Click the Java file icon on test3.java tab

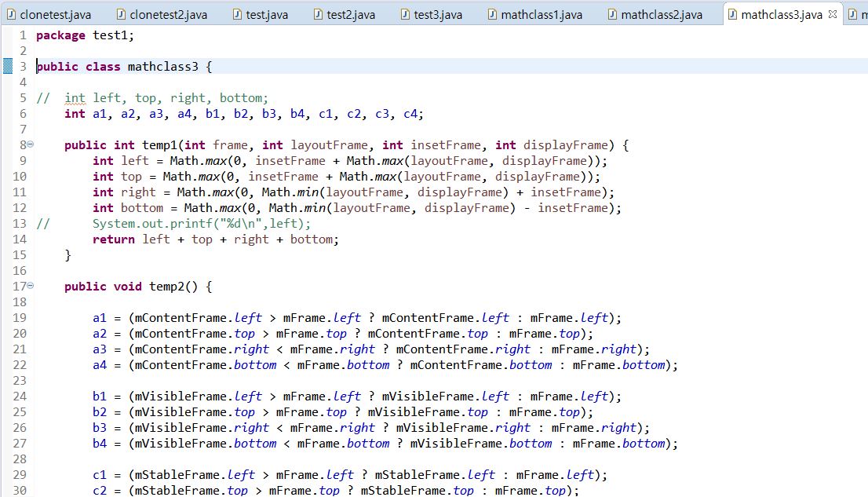coord(405,14)
